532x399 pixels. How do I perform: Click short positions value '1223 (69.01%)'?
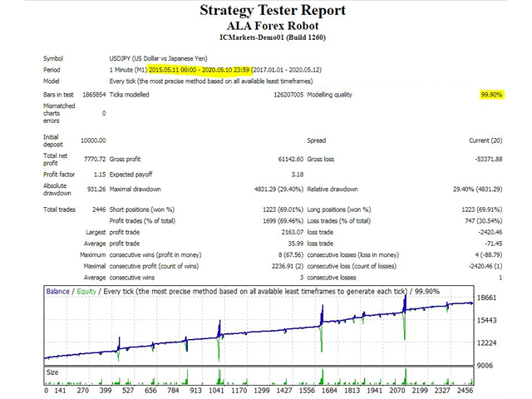pyautogui.click(x=283, y=209)
